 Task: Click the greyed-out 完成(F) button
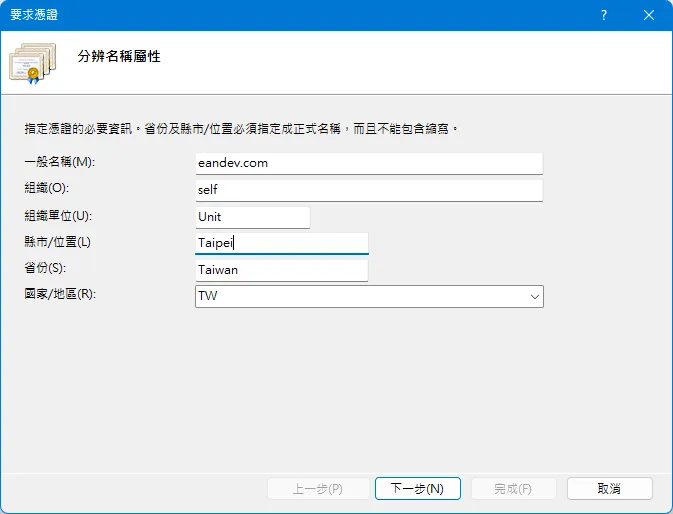(x=513, y=488)
